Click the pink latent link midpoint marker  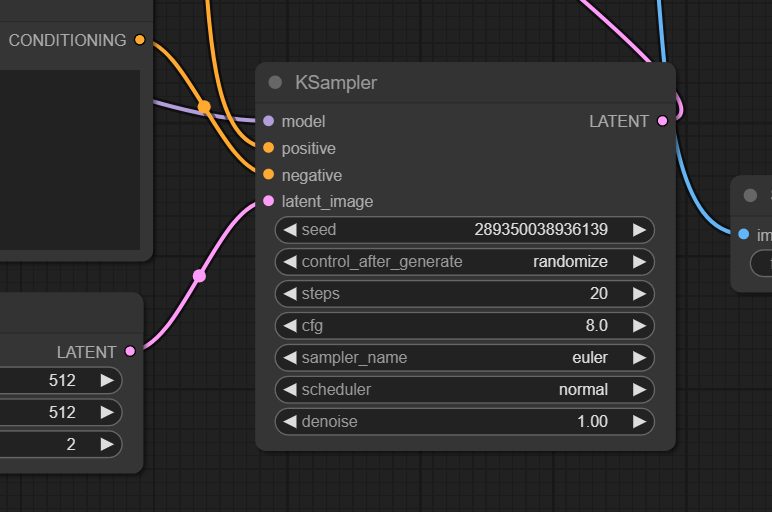click(x=199, y=276)
